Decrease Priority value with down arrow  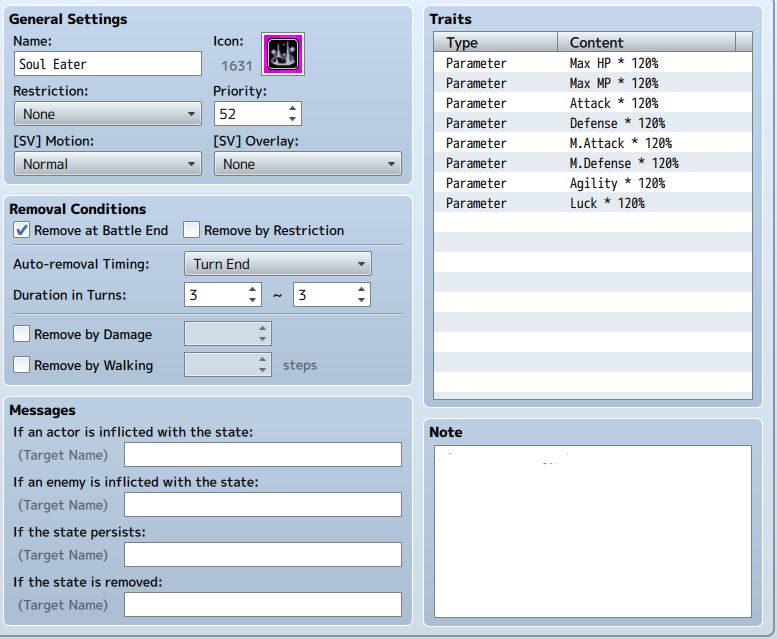pos(292,119)
